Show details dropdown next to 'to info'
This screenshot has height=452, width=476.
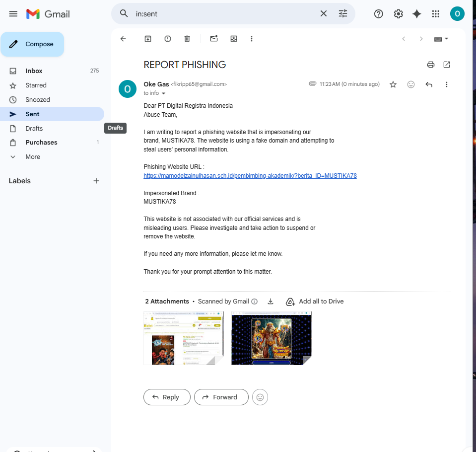click(x=163, y=93)
